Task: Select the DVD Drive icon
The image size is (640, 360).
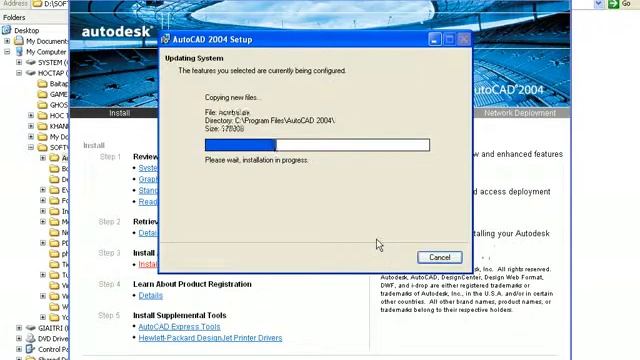Action: point(31,338)
